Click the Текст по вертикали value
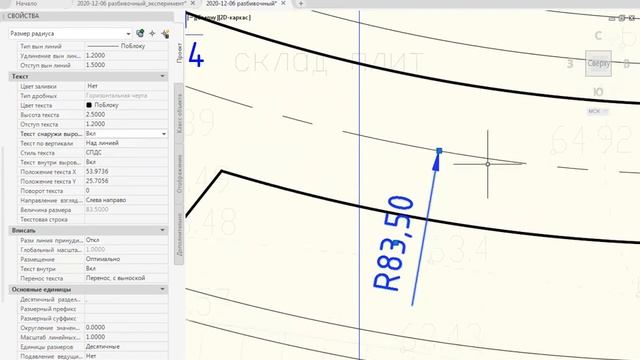640x360 pixels. pos(126,143)
